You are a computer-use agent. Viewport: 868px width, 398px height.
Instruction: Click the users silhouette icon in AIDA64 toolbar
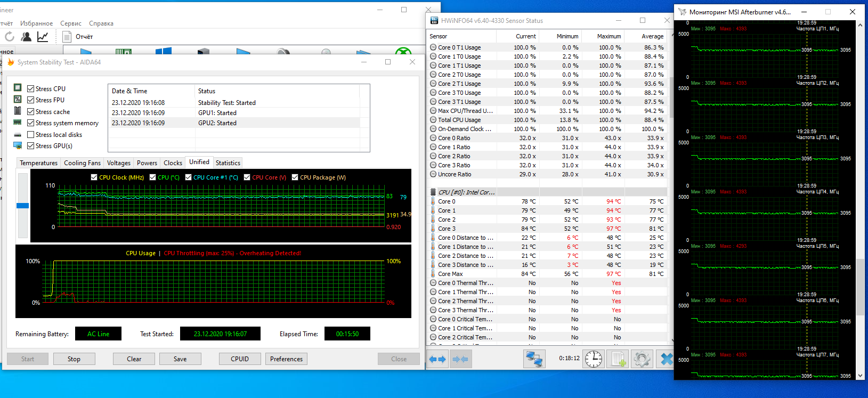pyautogui.click(x=26, y=36)
